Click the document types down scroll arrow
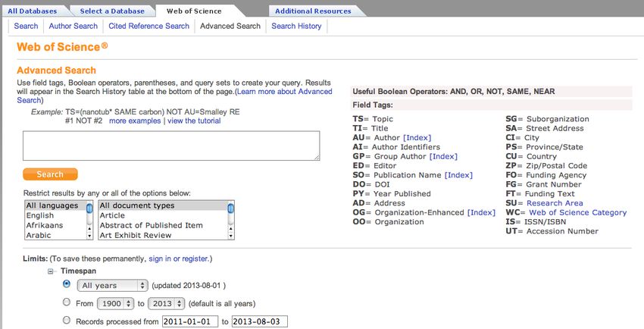Image resolution: width=644 pixels, height=329 pixels. tap(231, 237)
